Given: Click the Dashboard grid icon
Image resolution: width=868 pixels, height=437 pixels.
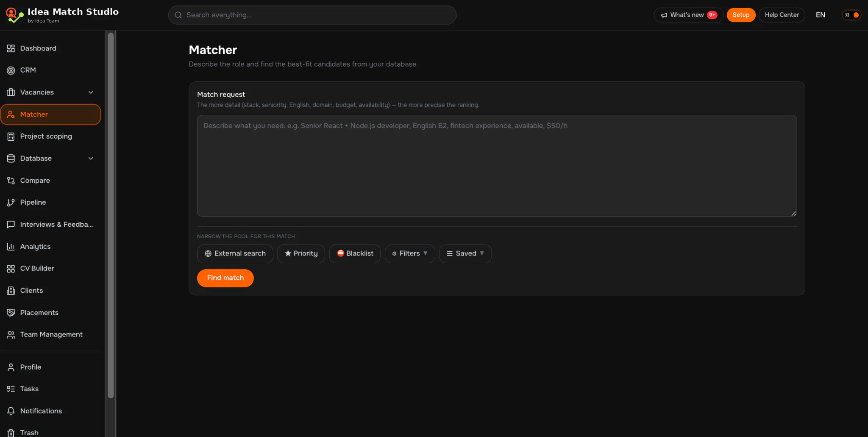Looking at the screenshot, I should point(11,48).
